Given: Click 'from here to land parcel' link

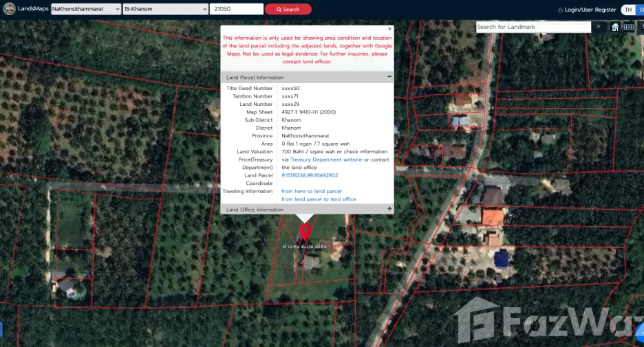Looking at the screenshot, I should [311, 191].
